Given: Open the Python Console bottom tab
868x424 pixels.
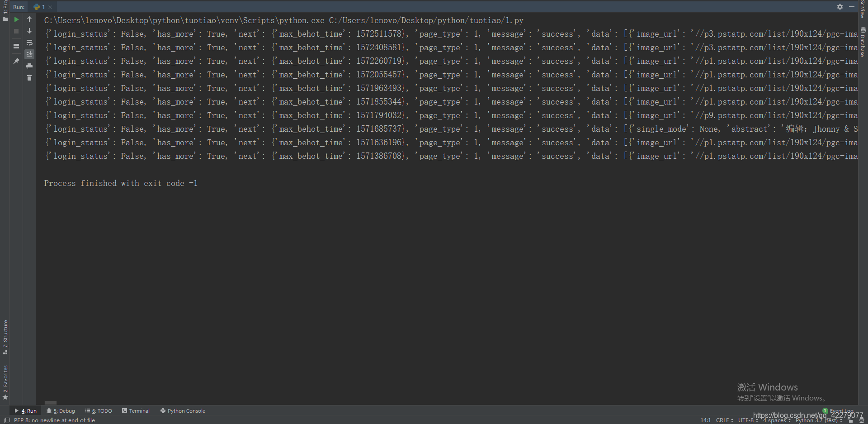Looking at the screenshot, I should coord(183,411).
